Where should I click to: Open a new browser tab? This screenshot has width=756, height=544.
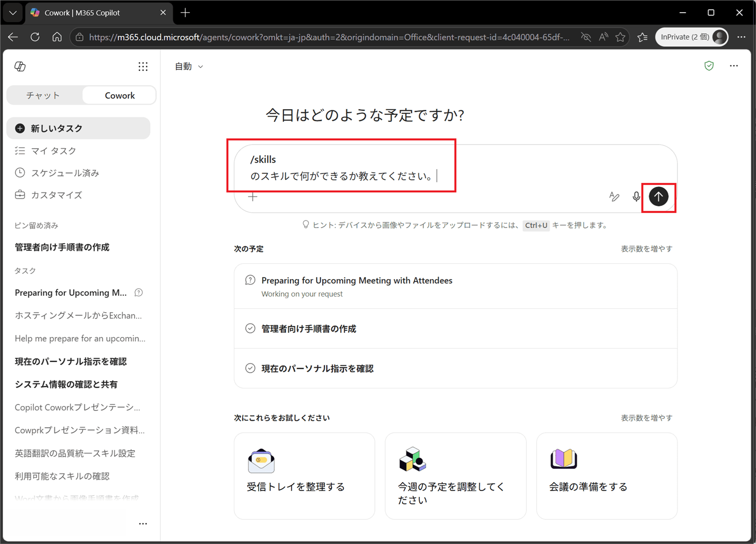185,13
